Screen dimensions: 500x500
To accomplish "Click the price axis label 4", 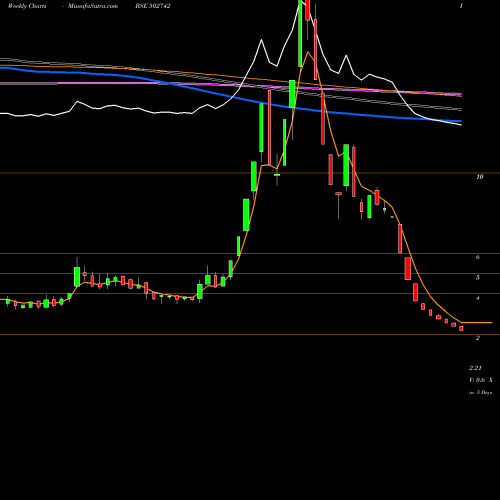I will pos(478,298).
